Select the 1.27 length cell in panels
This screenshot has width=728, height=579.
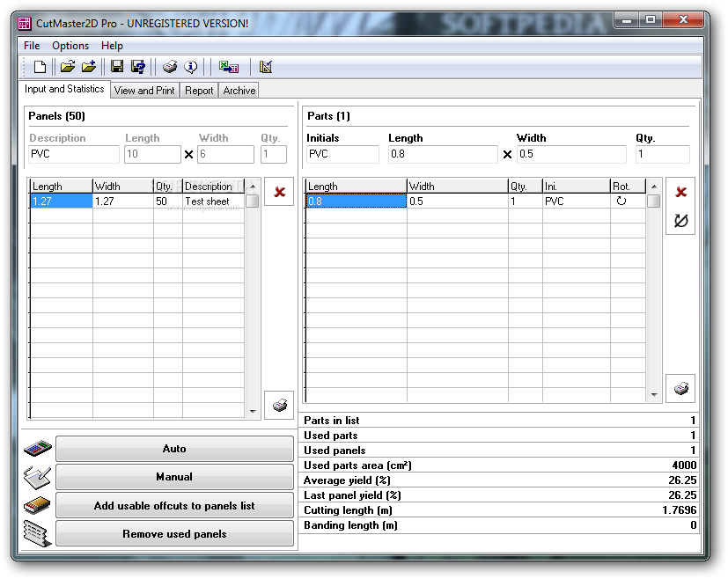click(62, 201)
